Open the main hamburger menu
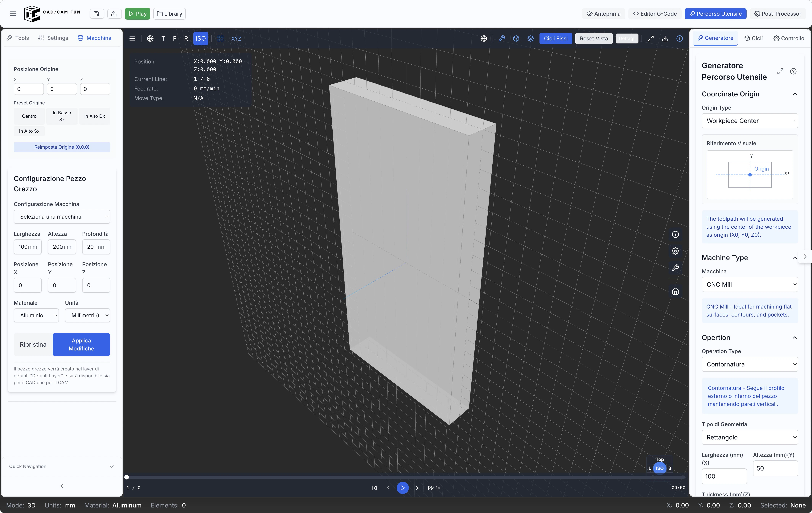This screenshot has width=812, height=513. click(x=13, y=14)
